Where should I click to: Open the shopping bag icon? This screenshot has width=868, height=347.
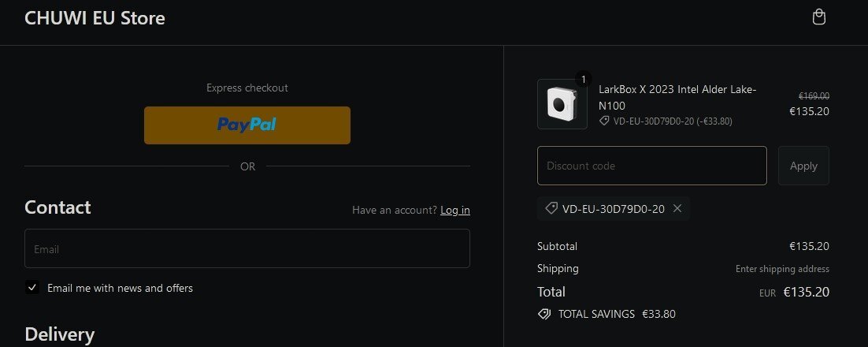pos(819,17)
